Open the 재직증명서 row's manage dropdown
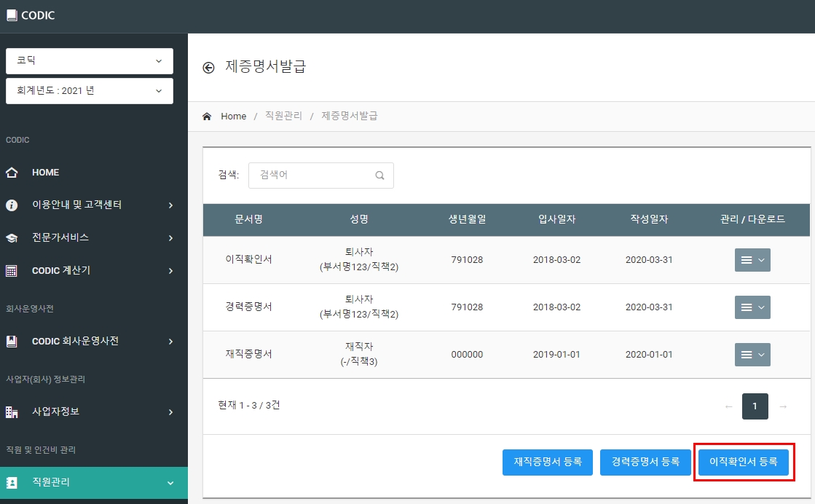 (x=752, y=355)
